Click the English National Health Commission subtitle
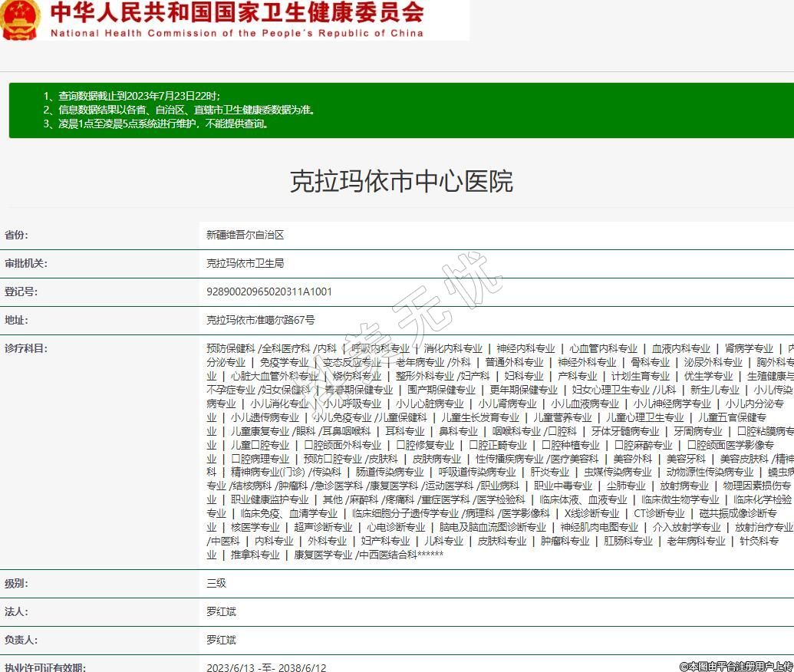This screenshot has width=794, height=672. [x=236, y=34]
